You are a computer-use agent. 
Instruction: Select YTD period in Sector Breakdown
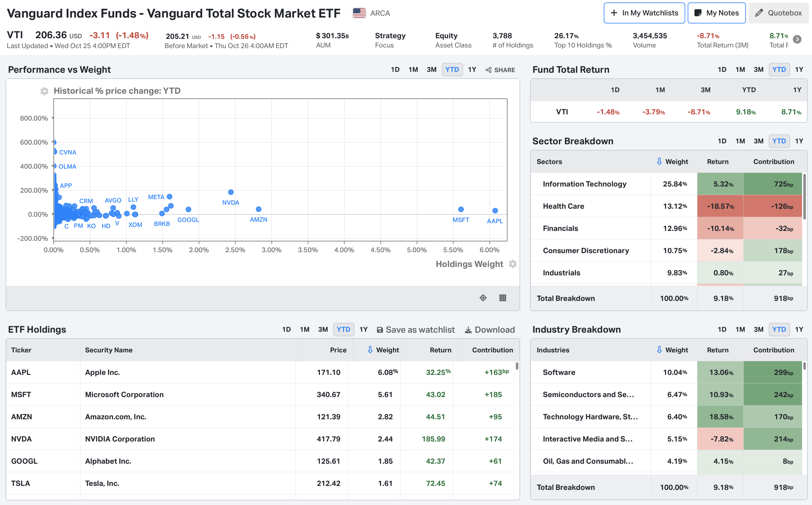click(779, 141)
